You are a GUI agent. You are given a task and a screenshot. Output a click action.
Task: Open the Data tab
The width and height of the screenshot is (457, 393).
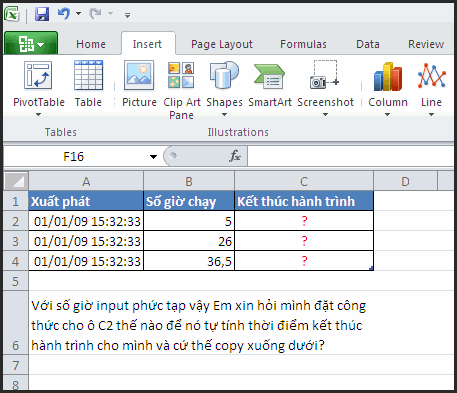click(x=368, y=44)
